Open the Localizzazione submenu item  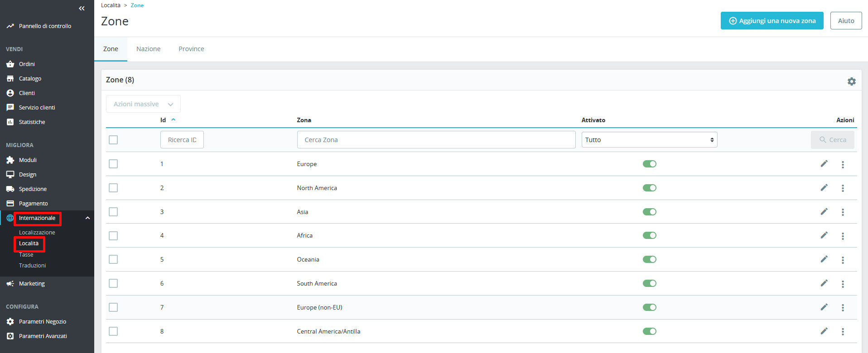point(37,233)
